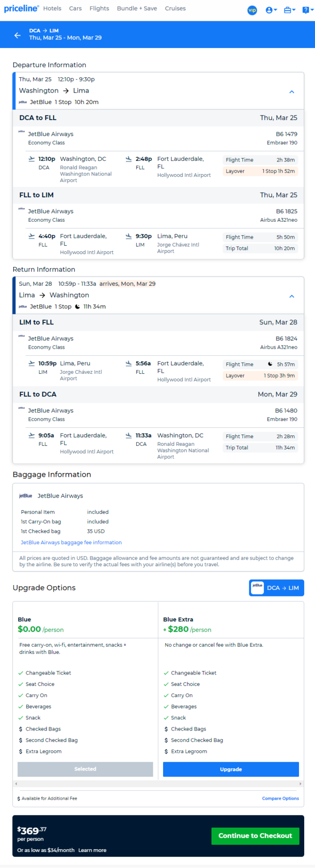Go to the Hotels menu item
The height and width of the screenshot is (868, 315).
(52, 8)
